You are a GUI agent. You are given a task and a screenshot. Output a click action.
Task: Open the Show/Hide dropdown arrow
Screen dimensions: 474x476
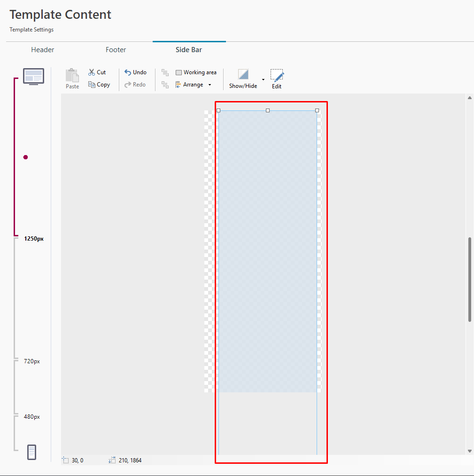(263, 79)
